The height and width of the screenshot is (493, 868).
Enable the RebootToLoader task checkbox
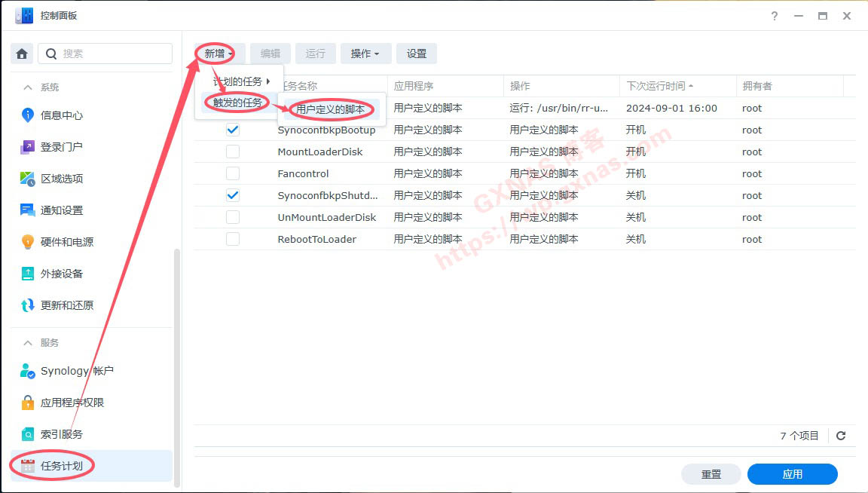[233, 239]
